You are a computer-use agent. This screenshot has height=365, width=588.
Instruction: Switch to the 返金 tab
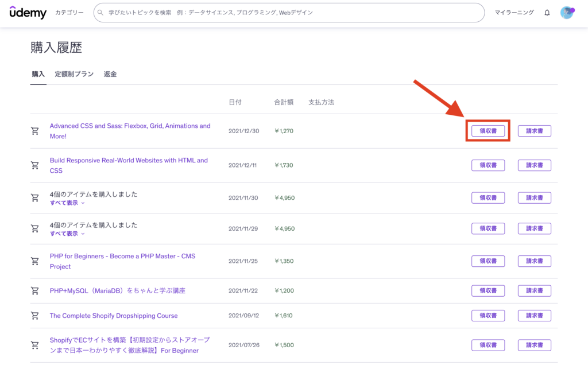110,74
